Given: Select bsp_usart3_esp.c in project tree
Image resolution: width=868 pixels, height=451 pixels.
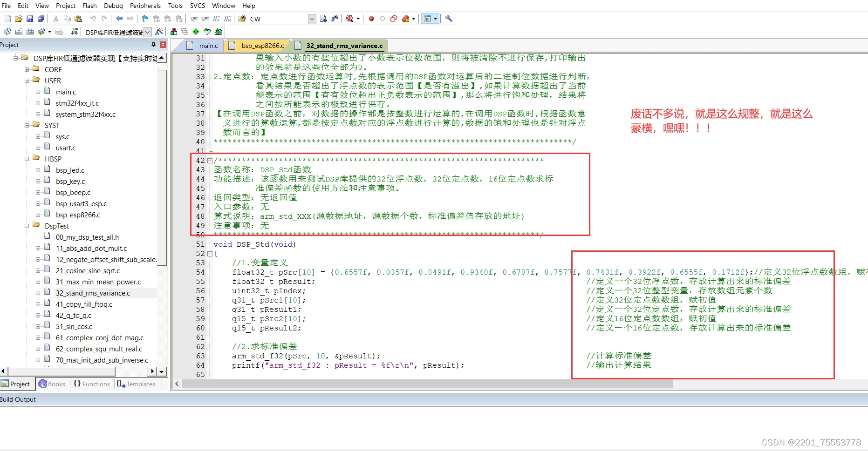Looking at the screenshot, I should [x=81, y=203].
